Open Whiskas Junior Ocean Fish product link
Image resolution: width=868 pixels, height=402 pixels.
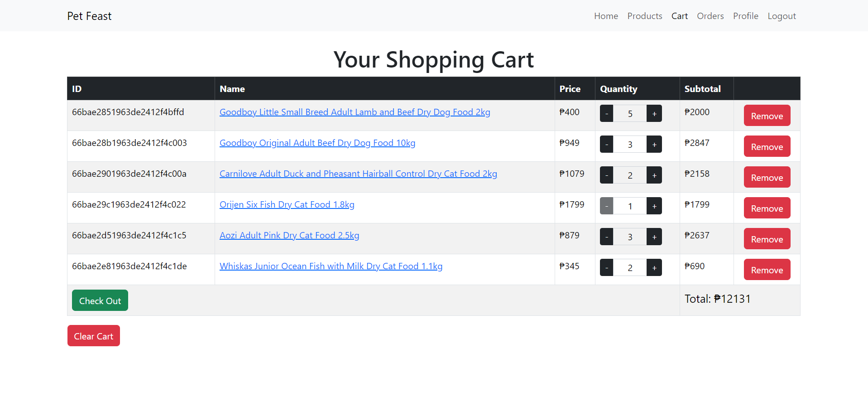[x=331, y=266]
